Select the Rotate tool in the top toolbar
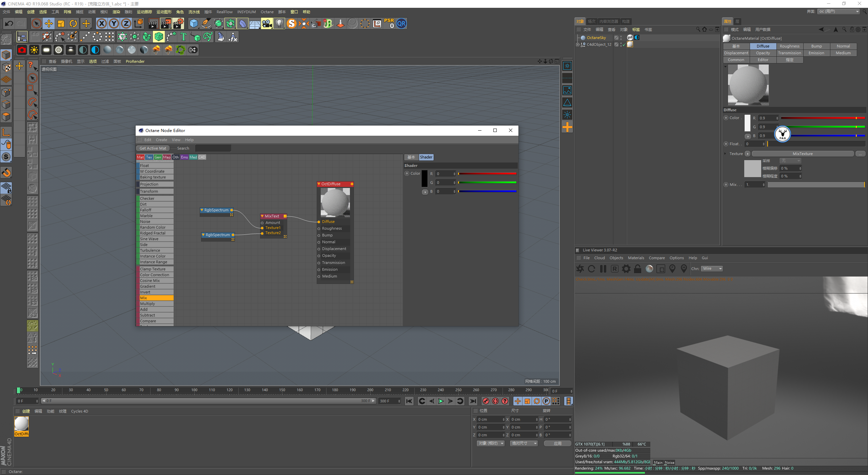 click(x=73, y=24)
